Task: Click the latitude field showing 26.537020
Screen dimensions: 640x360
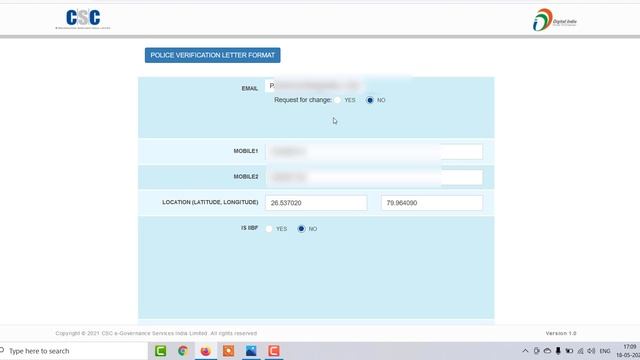Action: click(316, 203)
